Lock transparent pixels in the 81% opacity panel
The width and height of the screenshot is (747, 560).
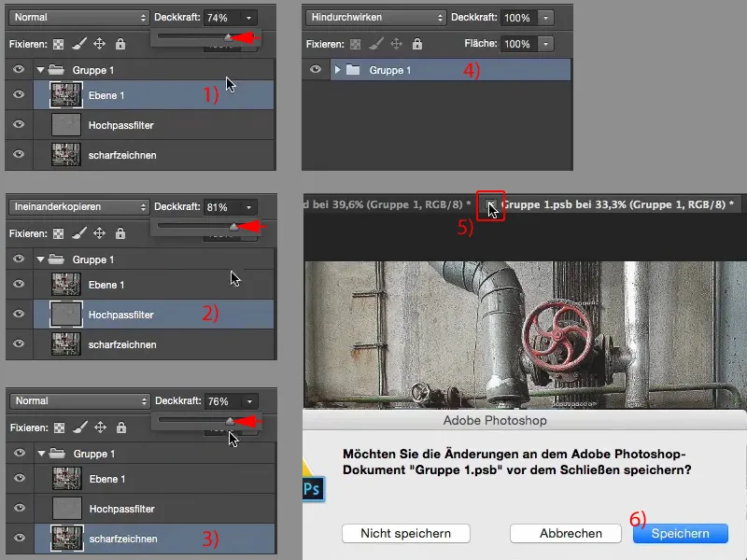coord(58,234)
